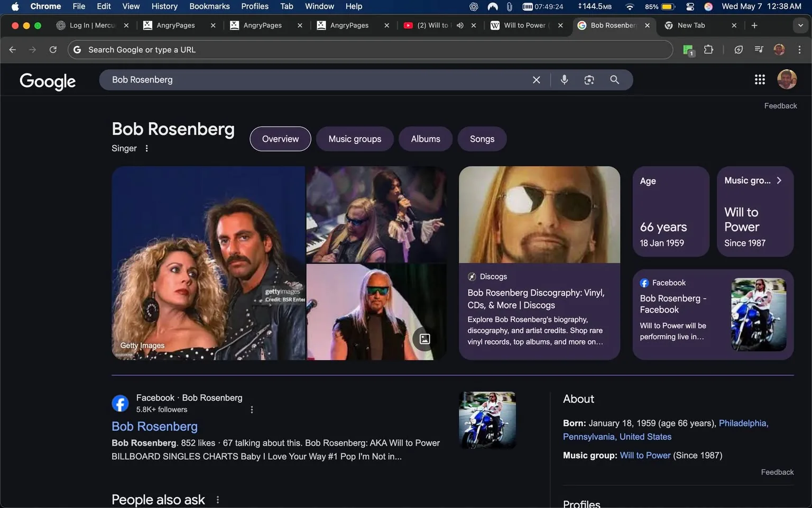Reload the current page
This screenshot has height=508, width=812.
tap(53, 49)
